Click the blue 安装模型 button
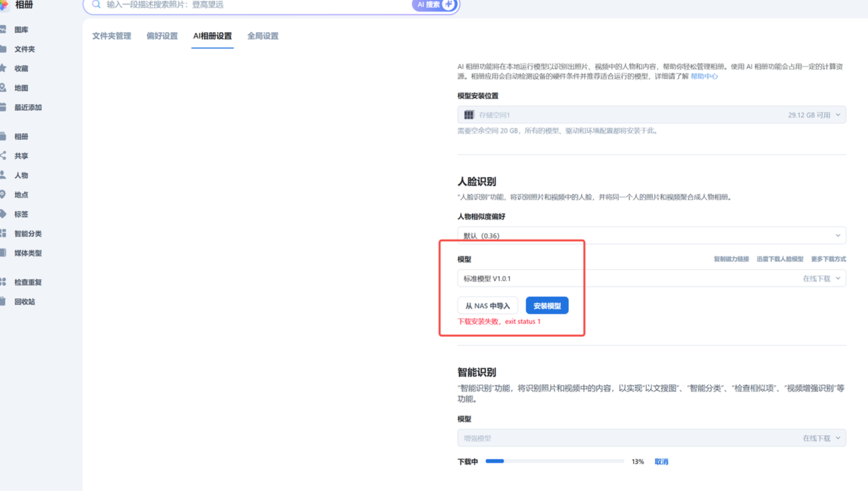 click(547, 306)
